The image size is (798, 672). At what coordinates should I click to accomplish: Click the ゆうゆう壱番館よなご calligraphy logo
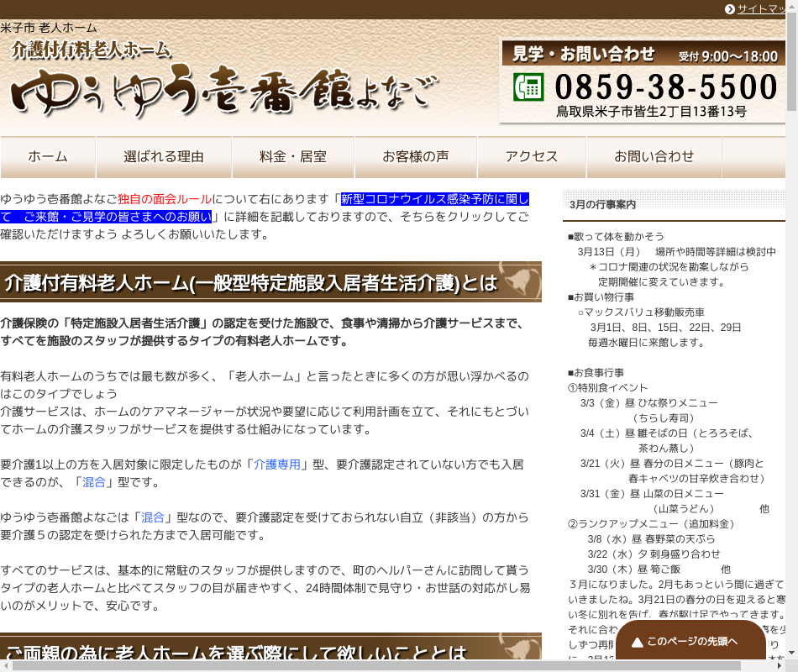[223, 92]
